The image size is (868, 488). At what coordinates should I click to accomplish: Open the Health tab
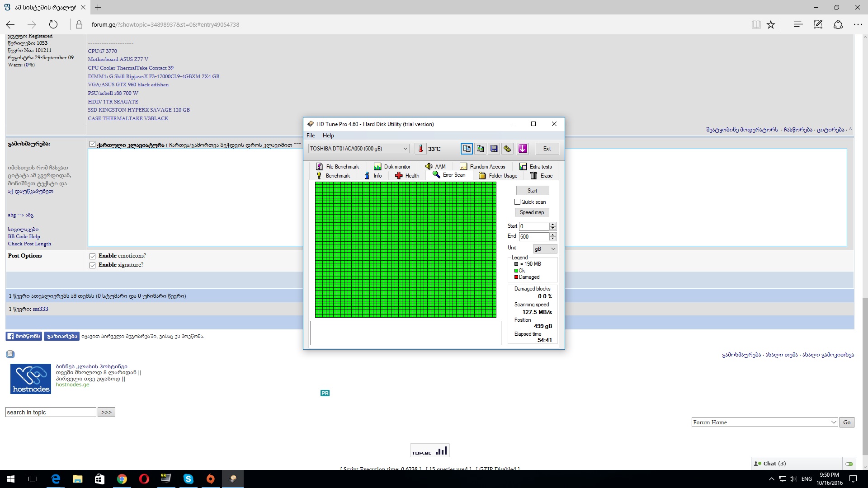coord(407,176)
